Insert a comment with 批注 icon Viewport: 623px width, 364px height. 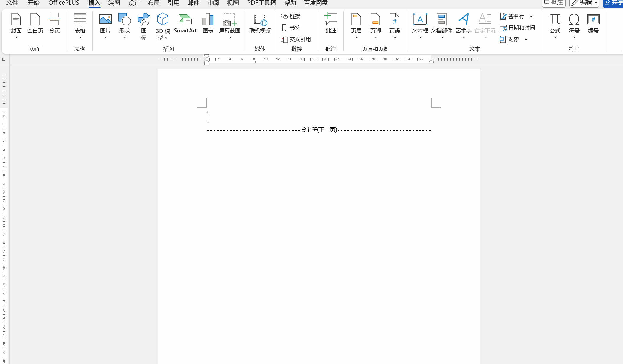coord(331,23)
